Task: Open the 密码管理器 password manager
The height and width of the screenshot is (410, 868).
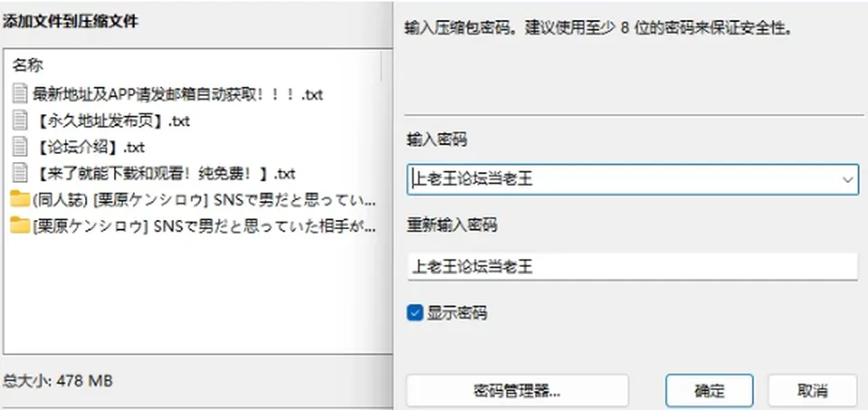Action: point(517,391)
